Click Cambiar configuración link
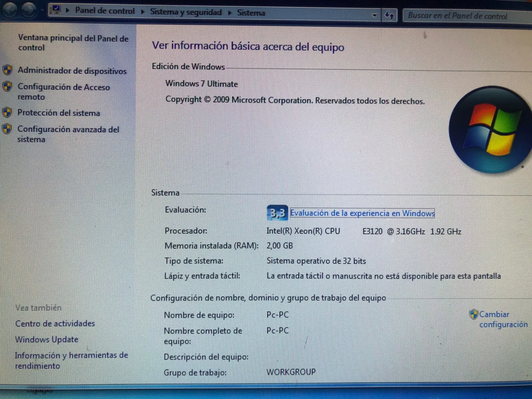The height and width of the screenshot is (399, 532). [x=503, y=319]
